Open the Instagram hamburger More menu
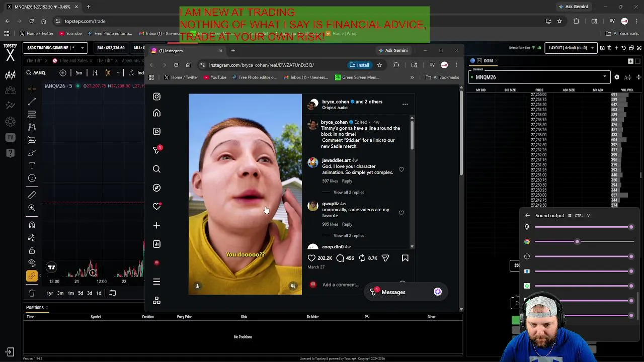 point(156,282)
